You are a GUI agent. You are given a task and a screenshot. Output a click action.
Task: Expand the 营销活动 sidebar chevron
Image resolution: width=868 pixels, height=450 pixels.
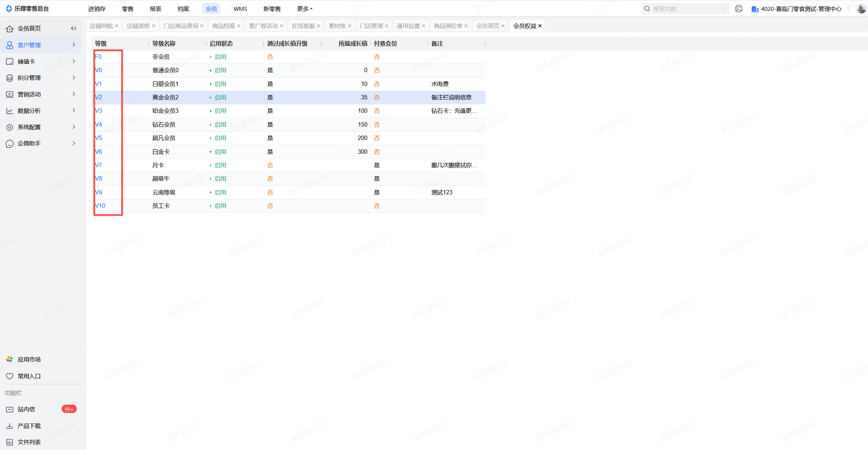(x=74, y=94)
